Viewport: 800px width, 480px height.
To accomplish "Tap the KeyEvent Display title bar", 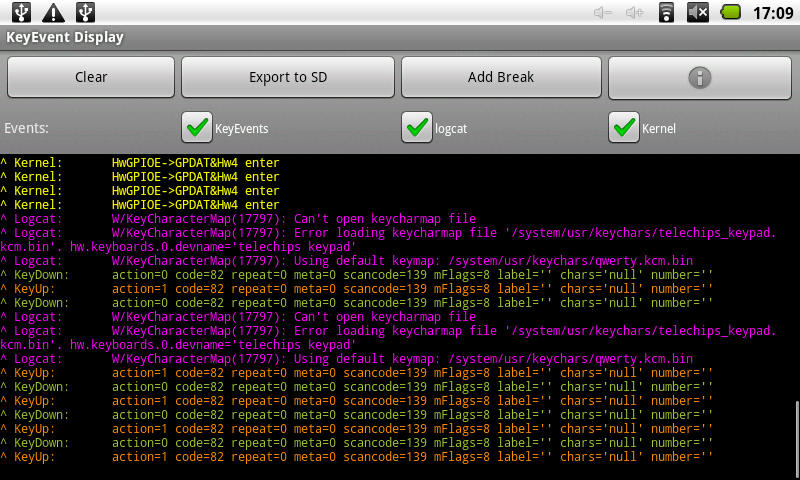I will click(400, 38).
